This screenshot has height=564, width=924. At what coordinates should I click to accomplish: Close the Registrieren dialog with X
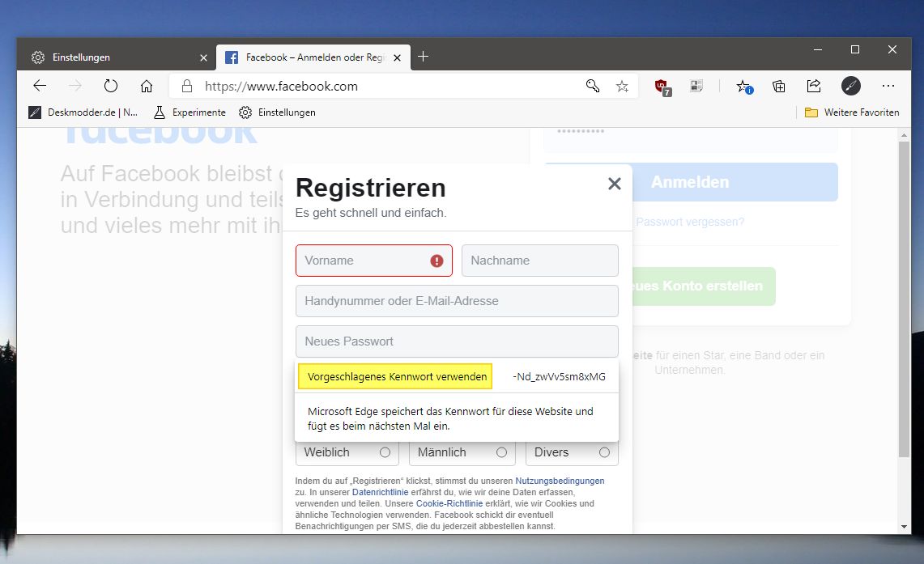tap(614, 184)
